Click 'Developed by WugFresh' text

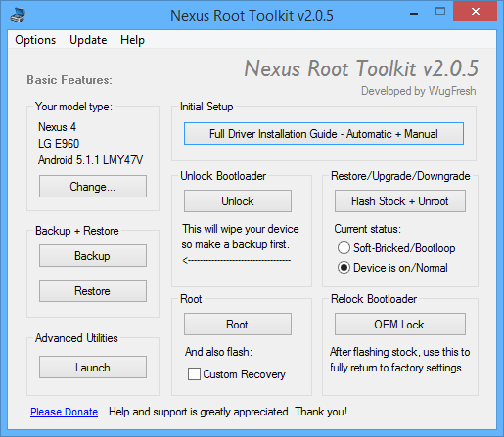pyautogui.click(x=419, y=91)
